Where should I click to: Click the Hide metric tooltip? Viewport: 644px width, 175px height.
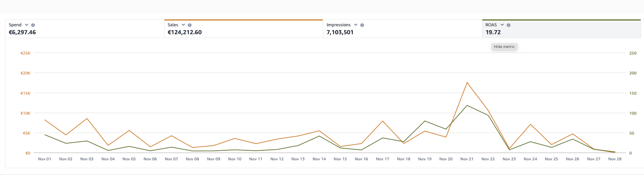504,47
